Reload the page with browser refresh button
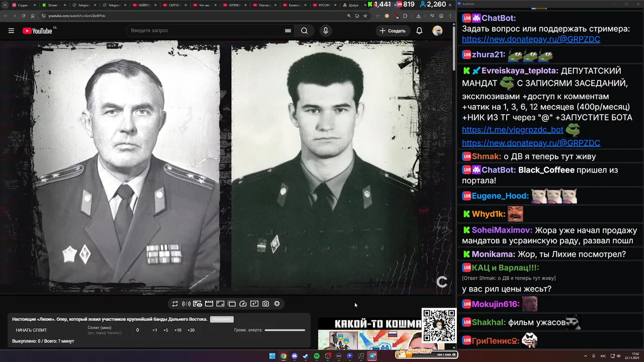 pos(24,16)
